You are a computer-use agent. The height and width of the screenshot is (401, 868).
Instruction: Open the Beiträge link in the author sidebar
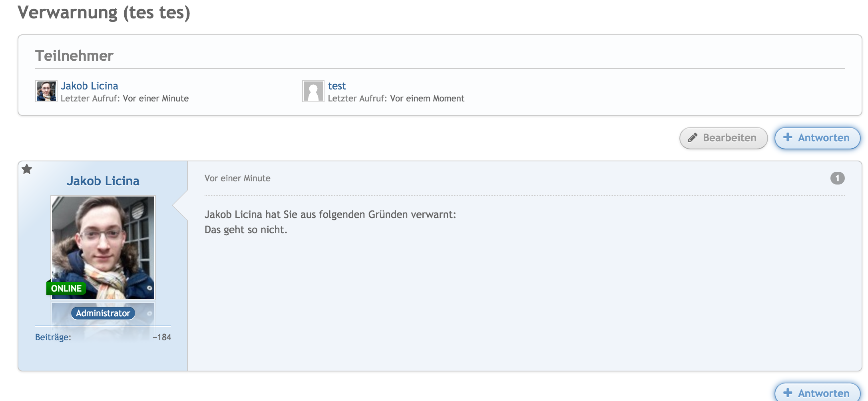click(x=53, y=337)
